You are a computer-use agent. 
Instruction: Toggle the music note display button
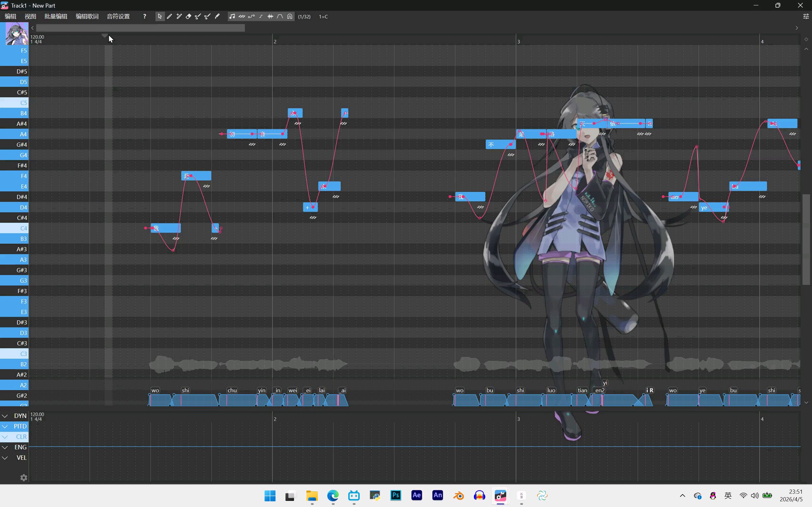232,16
